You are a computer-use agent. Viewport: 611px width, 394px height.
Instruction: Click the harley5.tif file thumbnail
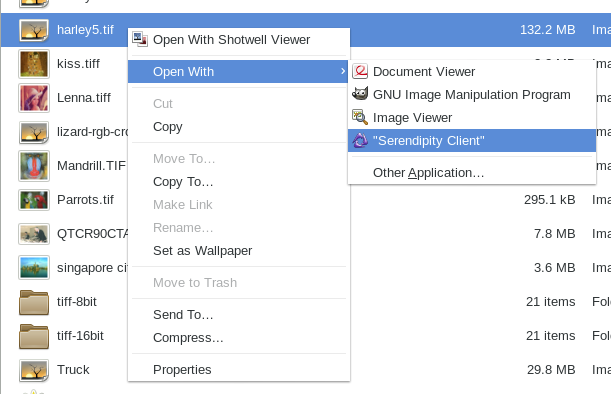[x=34, y=30]
